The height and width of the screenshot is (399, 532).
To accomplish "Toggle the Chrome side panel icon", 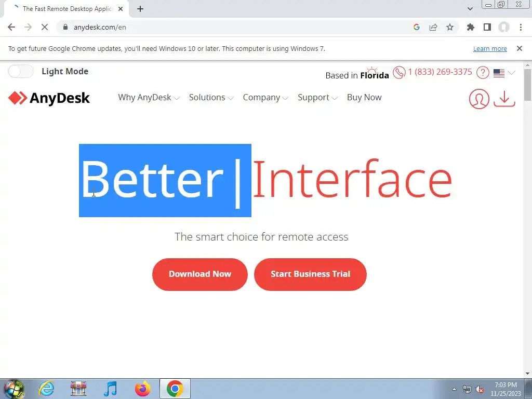I will coord(487,27).
